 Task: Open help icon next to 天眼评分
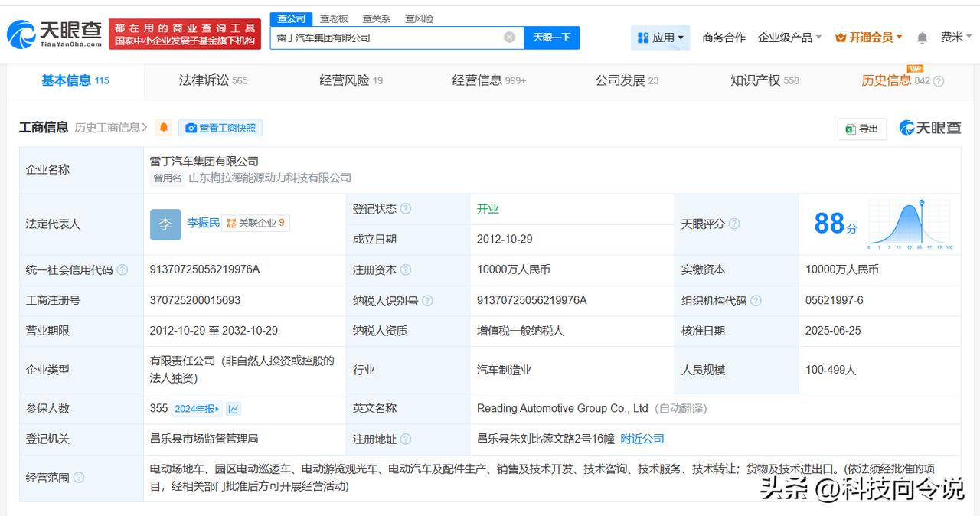pyautogui.click(x=734, y=224)
